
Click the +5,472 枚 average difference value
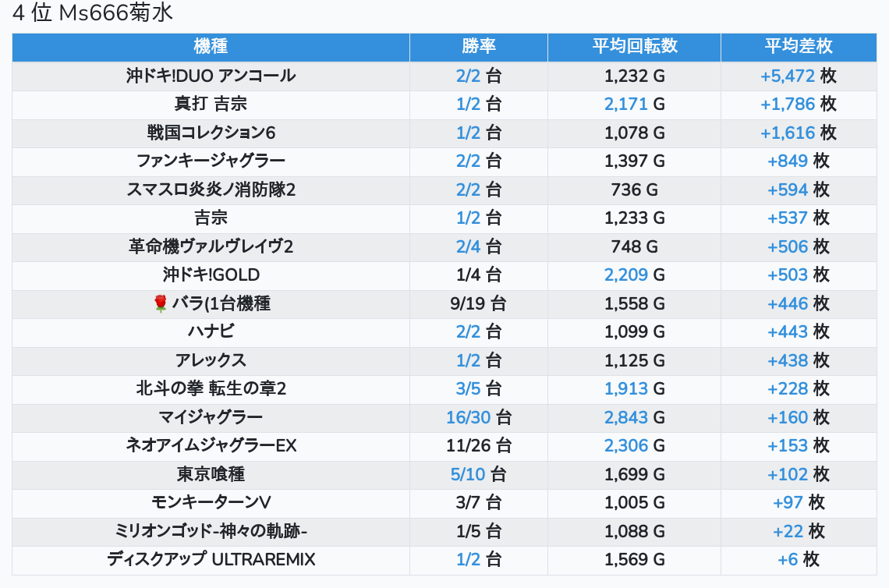click(799, 76)
